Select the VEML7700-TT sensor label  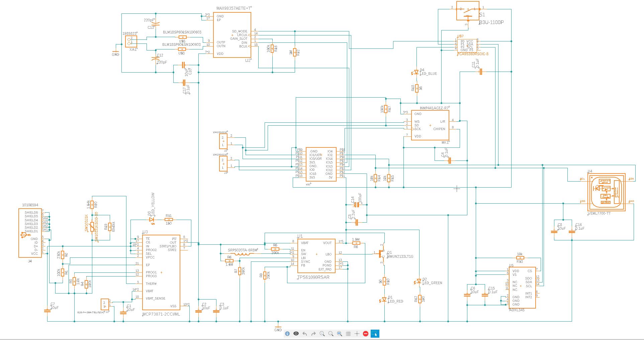tap(599, 213)
